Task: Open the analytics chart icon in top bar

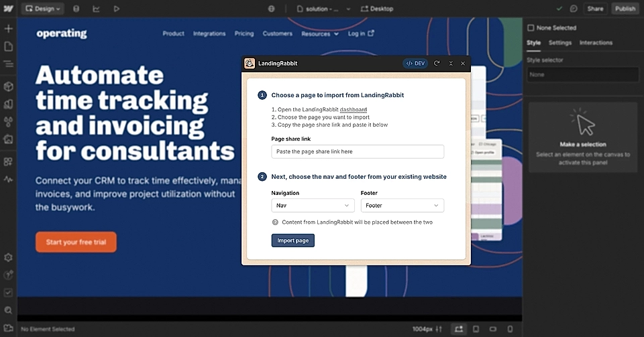Action: coord(96,9)
